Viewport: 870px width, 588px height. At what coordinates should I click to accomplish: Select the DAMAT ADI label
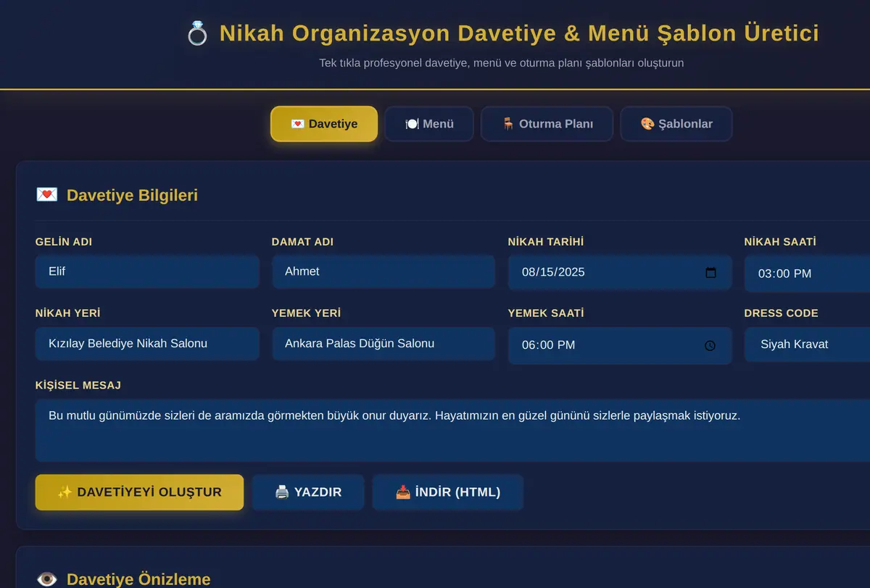pyautogui.click(x=302, y=241)
